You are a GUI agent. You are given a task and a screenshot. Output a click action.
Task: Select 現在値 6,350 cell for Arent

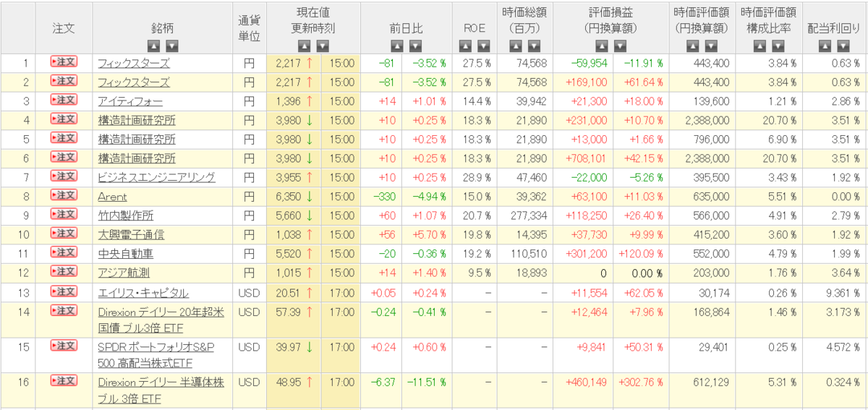(x=294, y=197)
